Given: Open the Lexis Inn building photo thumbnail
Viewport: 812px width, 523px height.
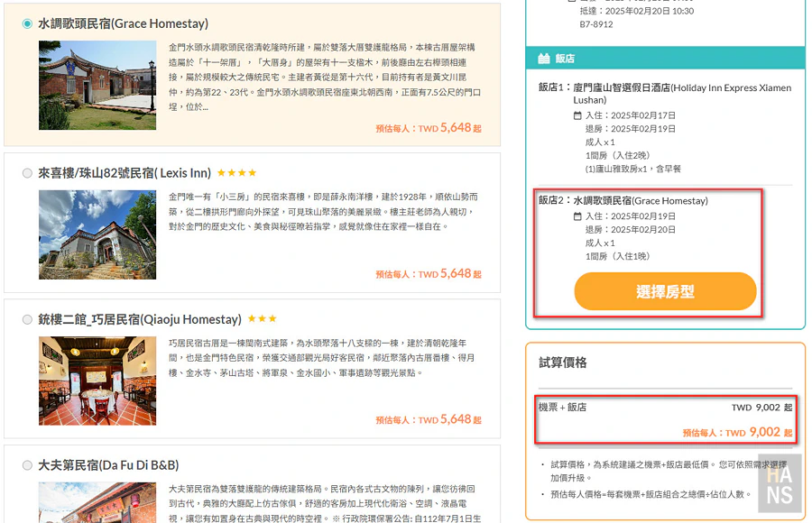Looking at the screenshot, I should click(x=97, y=234).
